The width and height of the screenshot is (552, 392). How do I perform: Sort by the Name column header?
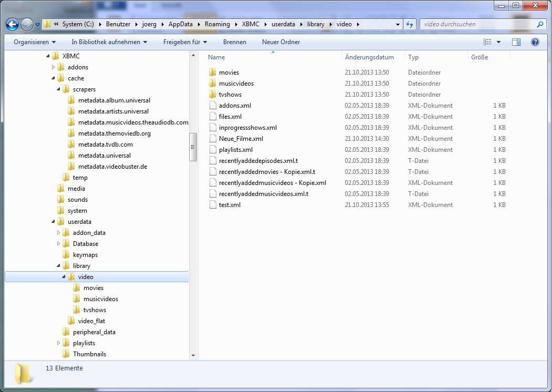[273, 57]
